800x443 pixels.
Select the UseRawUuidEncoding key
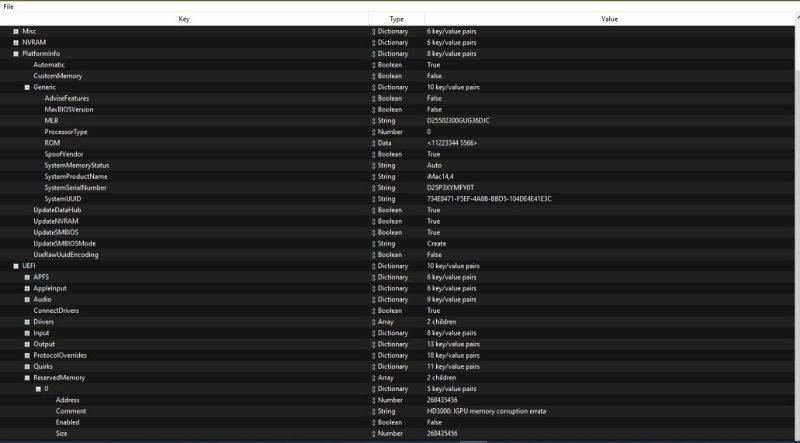click(x=66, y=255)
